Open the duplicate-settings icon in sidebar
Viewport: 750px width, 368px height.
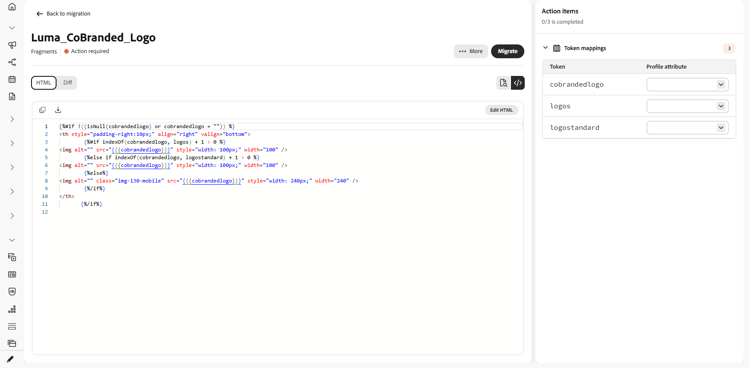[x=12, y=257]
